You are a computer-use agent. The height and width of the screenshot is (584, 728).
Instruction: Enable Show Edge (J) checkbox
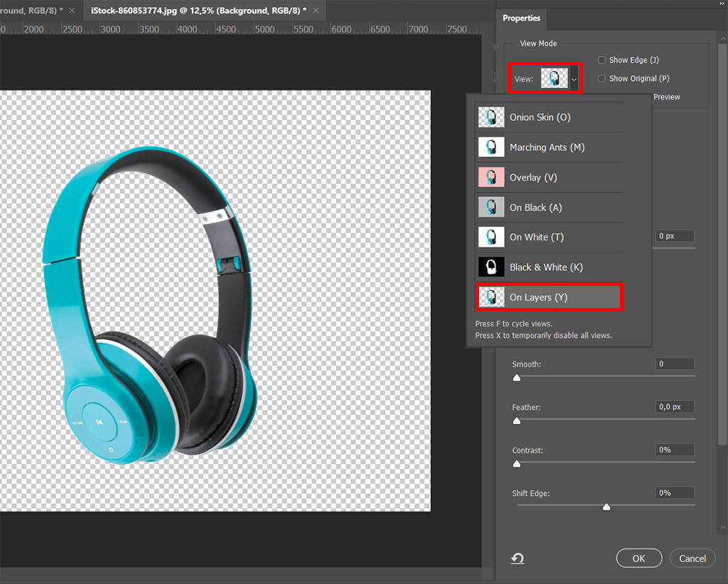[601, 60]
